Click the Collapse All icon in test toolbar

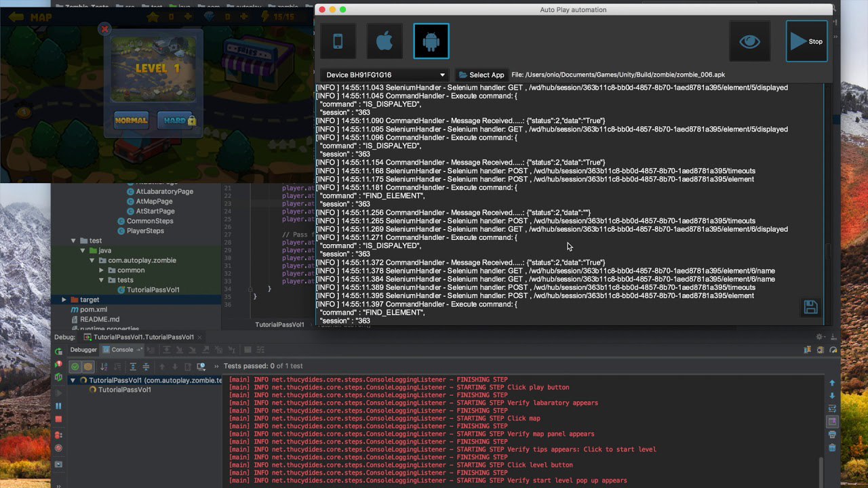[145, 367]
